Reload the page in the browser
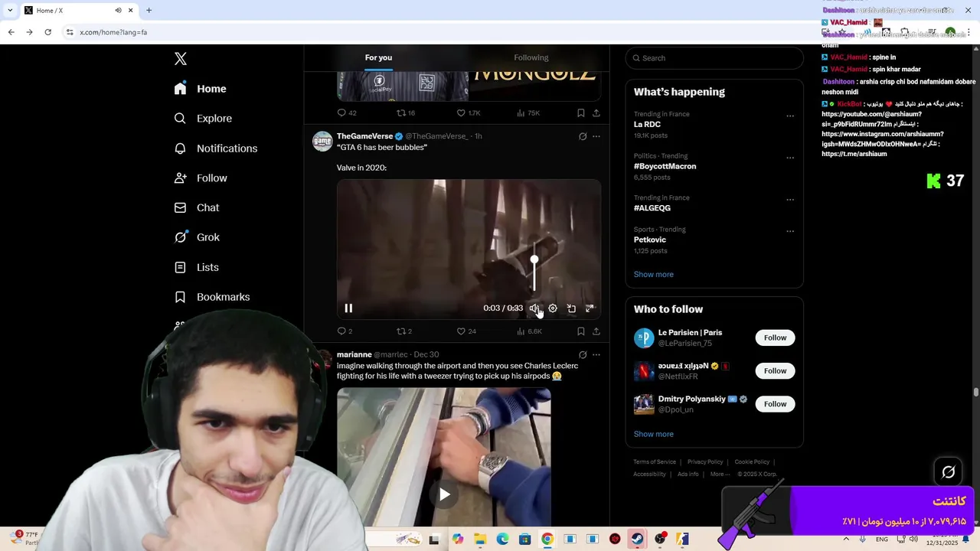This screenshot has width=980, height=551. pyautogui.click(x=47, y=32)
